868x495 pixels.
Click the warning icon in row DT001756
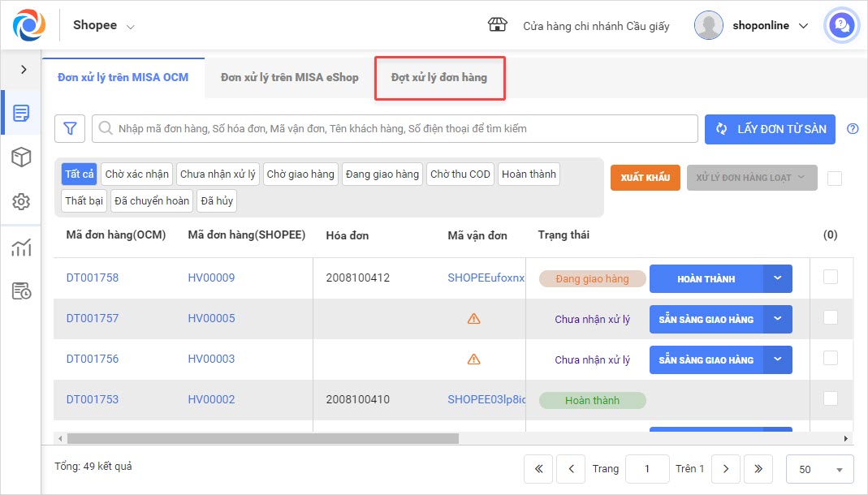pos(474,359)
